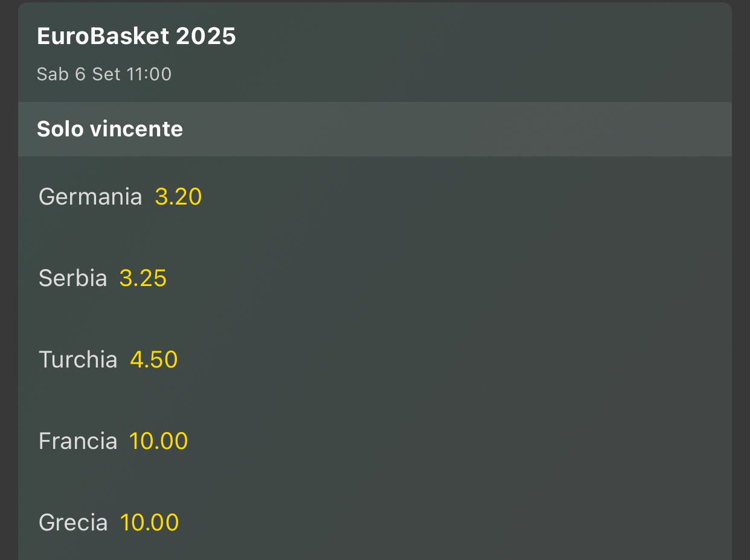Click the Solo vincente section bar
This screenshot has width=750, height=560.
coord(375,129)
